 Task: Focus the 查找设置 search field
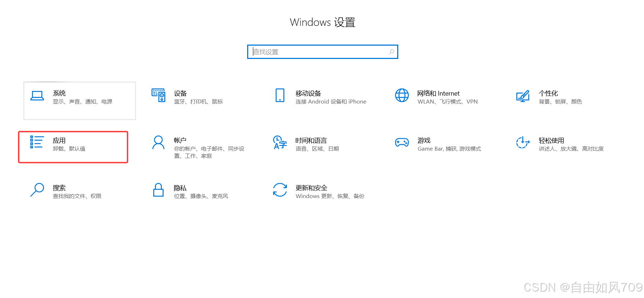[323, 52]
